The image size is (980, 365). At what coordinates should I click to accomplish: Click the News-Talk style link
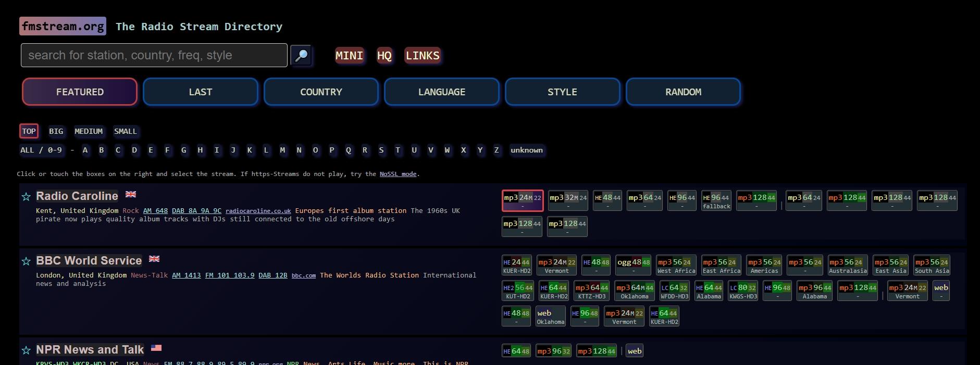point(149,275)
